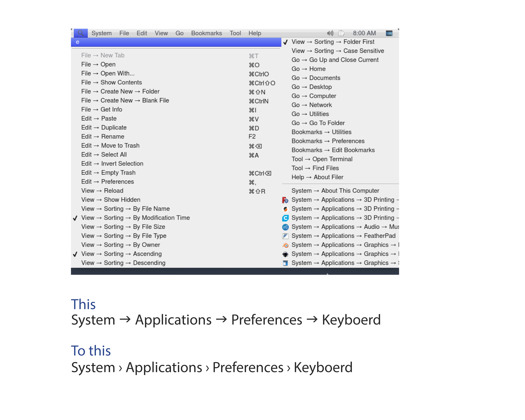Image resolution: width=525 pixels, height=420 pixels.
Task: Open the Bookmarks menu
Action: point(206,33)
